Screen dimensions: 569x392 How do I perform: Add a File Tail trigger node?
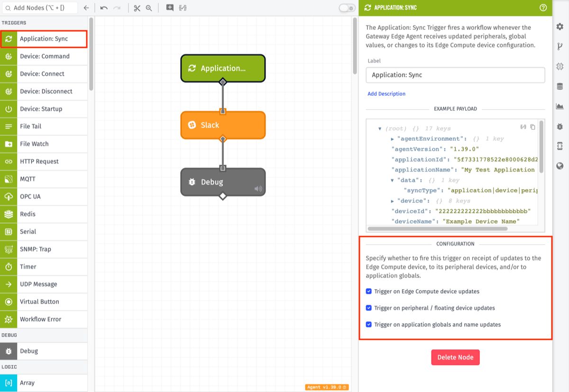point(44,127)
